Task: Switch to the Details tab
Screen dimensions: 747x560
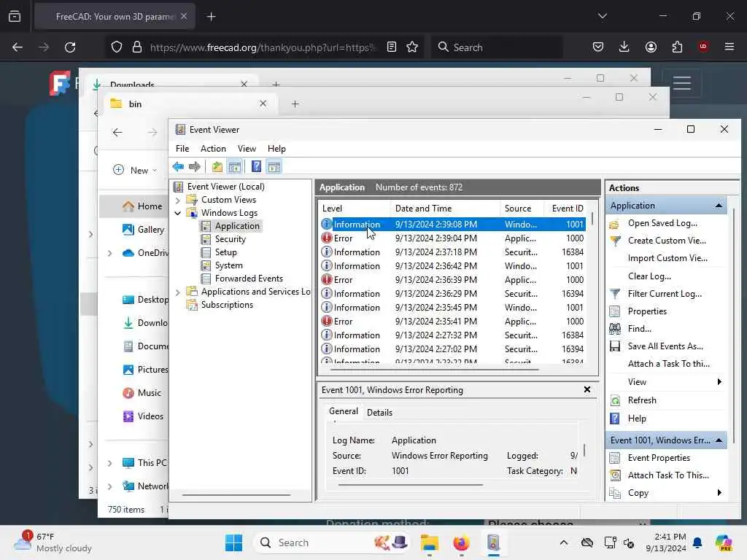Action: click(x=379, y=413)
